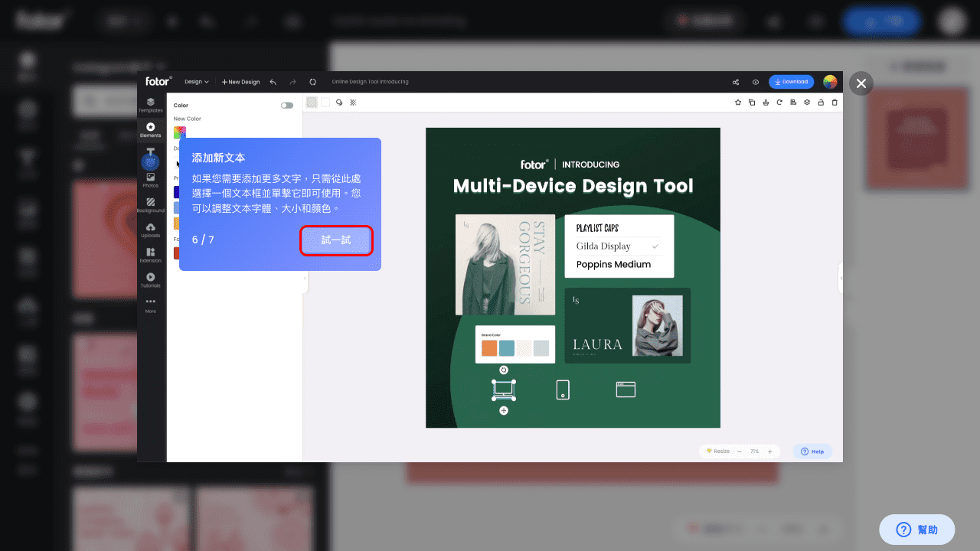
Task: Click the Resize control near the zoom bar
Action: (x=717, y=451)
